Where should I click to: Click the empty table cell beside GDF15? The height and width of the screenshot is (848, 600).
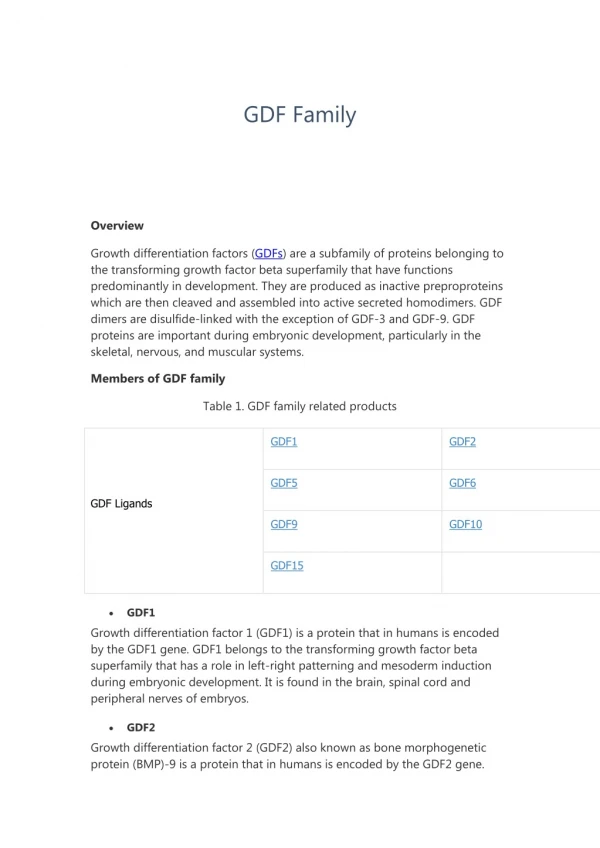click(x=520, y=573)
